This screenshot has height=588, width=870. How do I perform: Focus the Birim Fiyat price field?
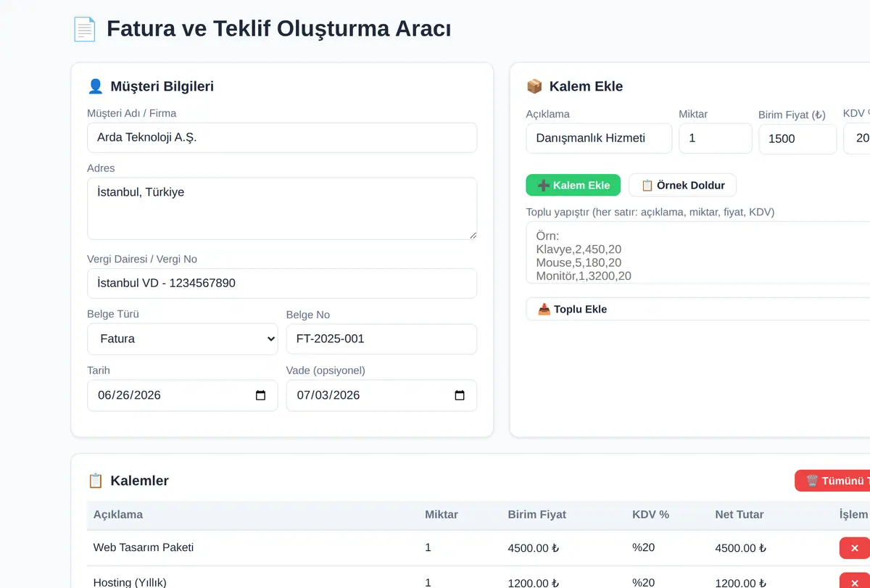click(797, 139)
